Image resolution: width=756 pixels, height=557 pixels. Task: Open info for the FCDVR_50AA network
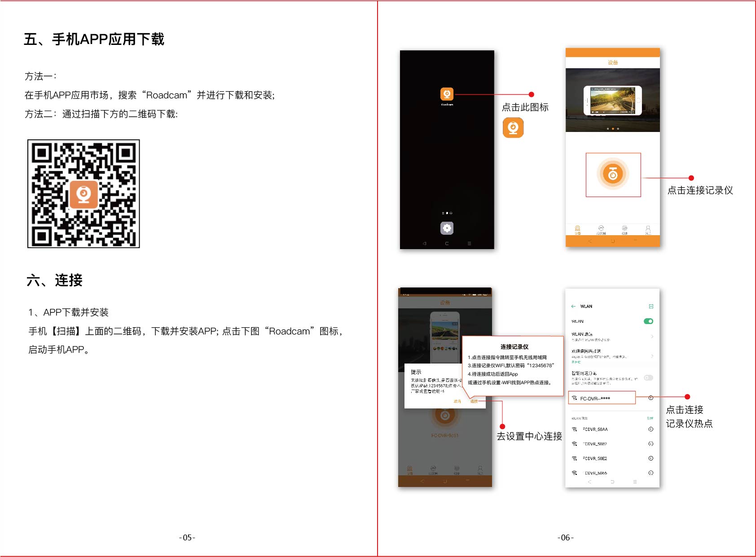pos(651,429)
